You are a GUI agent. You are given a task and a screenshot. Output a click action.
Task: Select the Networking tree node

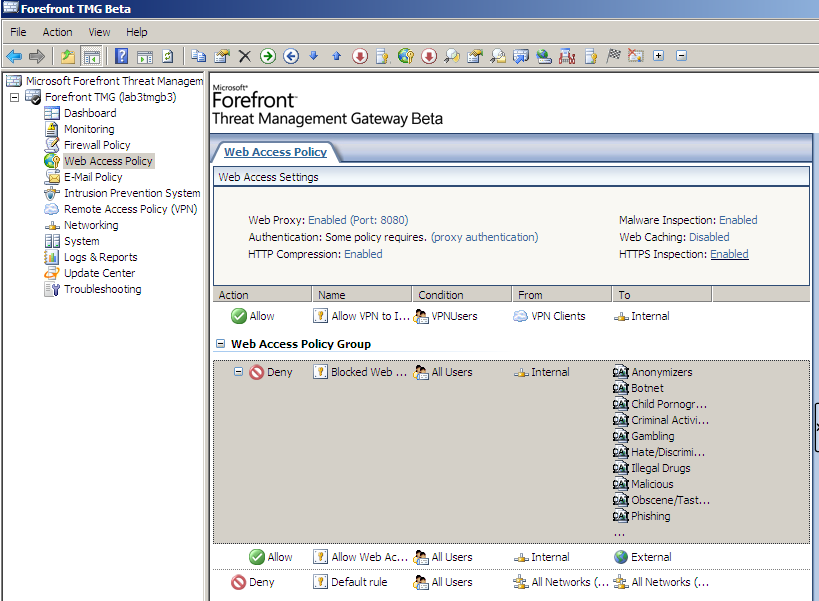tap(91, 225)
